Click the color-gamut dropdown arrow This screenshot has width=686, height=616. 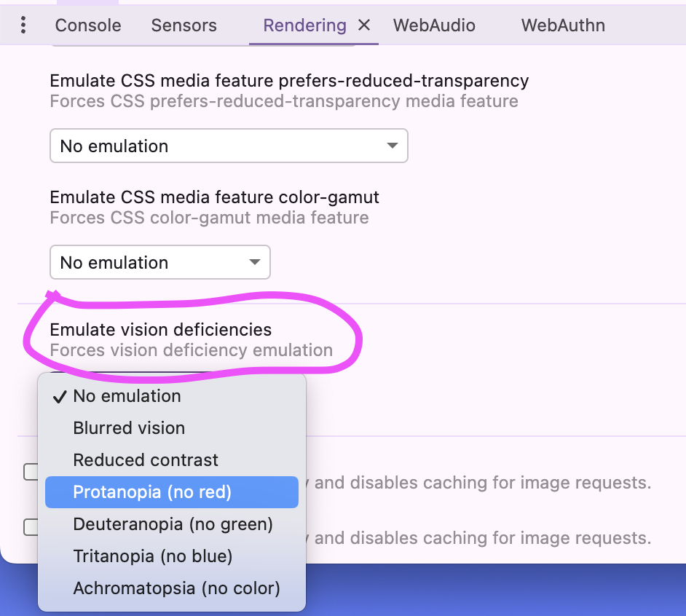[x=255, y=262]
